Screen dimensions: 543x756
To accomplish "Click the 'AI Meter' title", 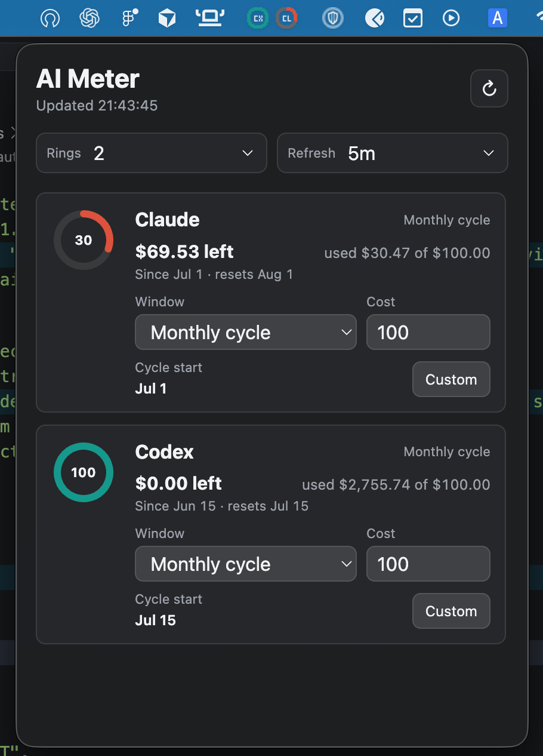I will (88, 79).
